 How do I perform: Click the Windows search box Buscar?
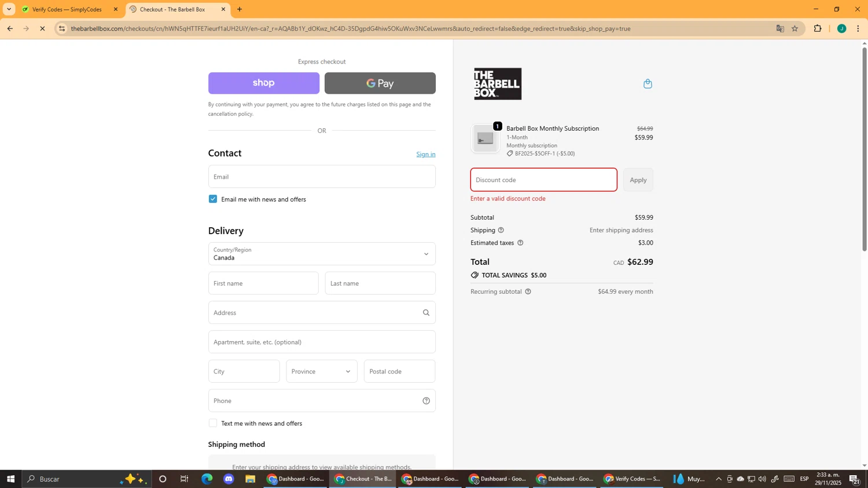point(87,479)
